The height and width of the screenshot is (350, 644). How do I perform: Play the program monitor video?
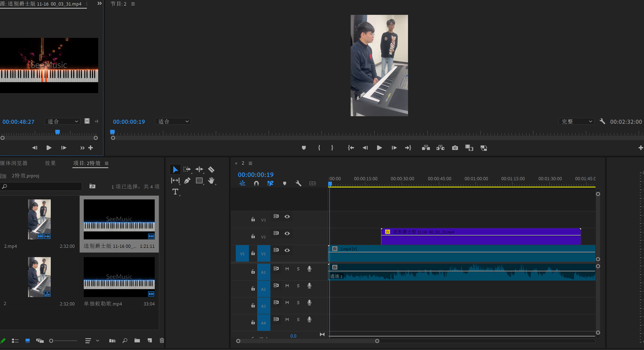point(379,148)
